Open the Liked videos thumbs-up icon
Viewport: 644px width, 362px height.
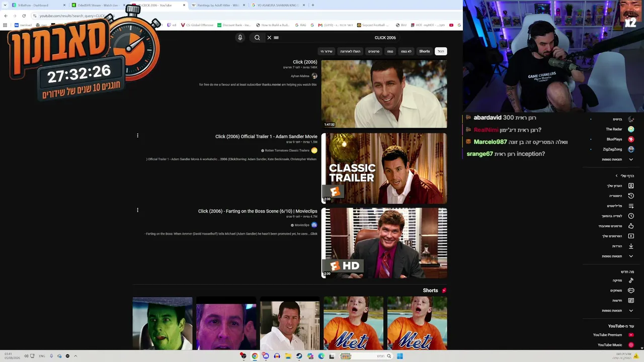tap(631, 226)
